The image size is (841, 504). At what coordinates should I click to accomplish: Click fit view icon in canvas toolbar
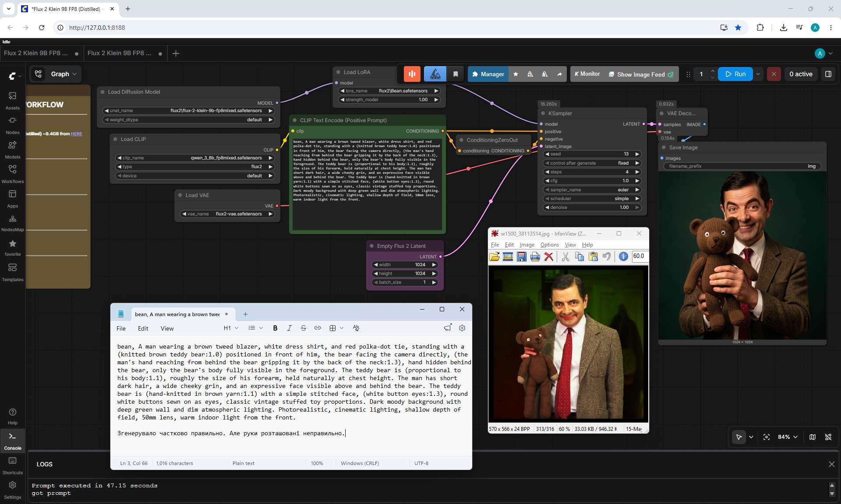point(767,437)
